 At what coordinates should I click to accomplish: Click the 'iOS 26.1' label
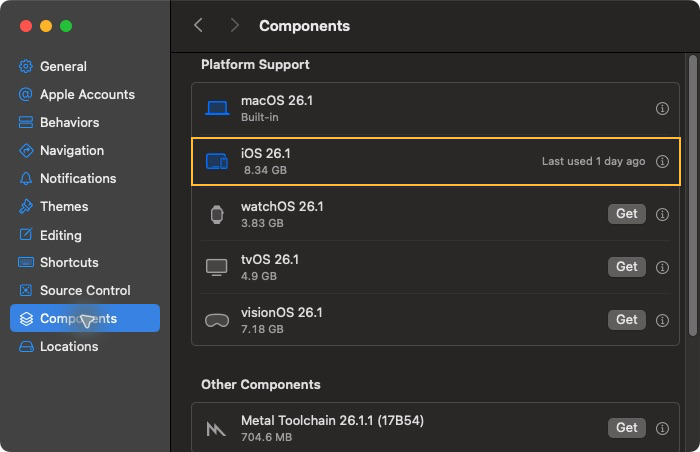[x=266, y=154]
